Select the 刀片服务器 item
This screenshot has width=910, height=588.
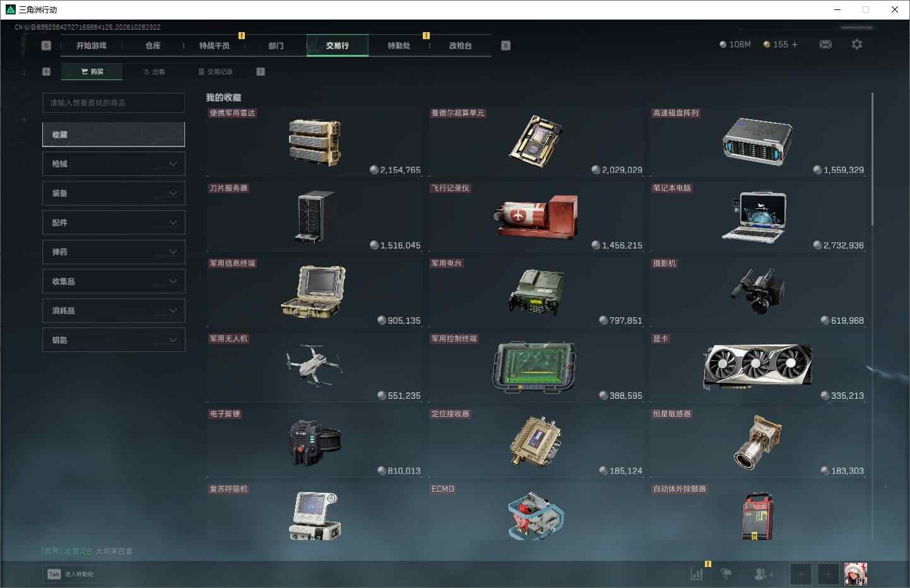coord(314,217)
